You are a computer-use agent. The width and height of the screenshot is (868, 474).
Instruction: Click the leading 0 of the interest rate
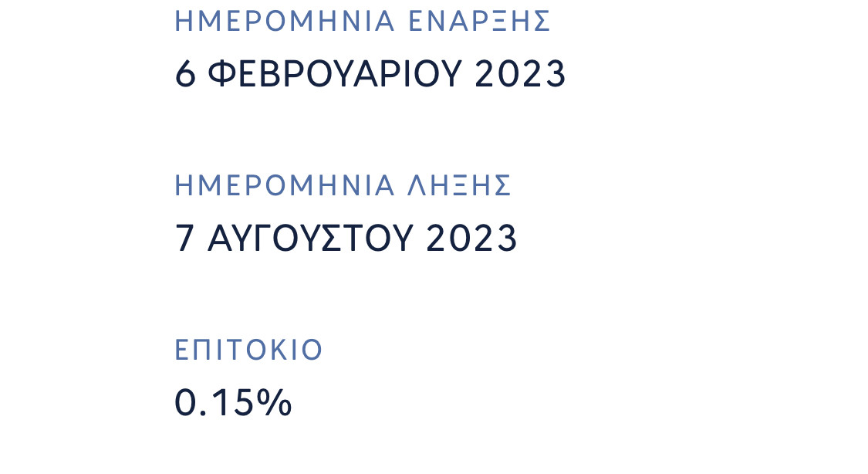point(185,403)
